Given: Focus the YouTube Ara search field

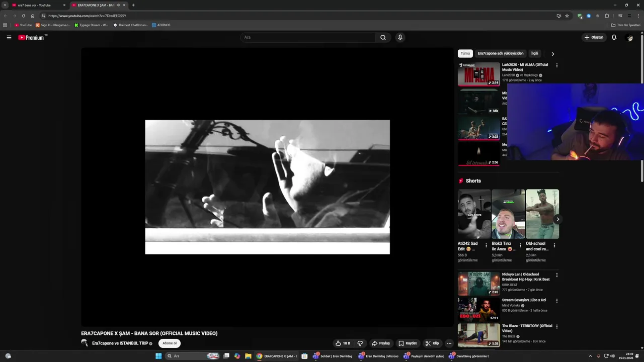Looking at the screenshot, I should tap(308, 37).
